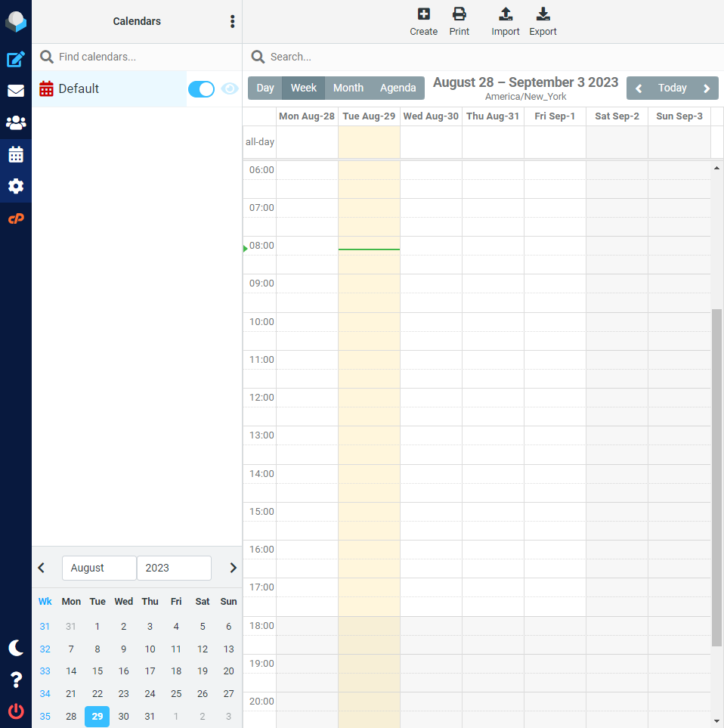Select day 6 in mini calendar
Viewport: 724px width, 728px height.
click(228, 626)
